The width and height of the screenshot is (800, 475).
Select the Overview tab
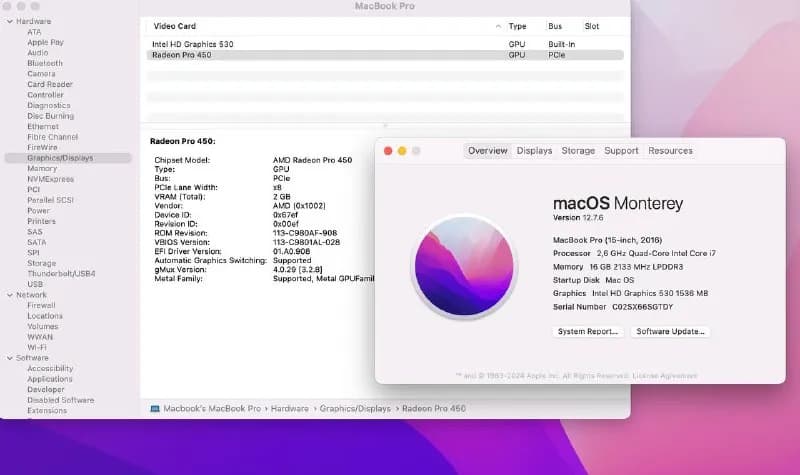tap(488, 151)
